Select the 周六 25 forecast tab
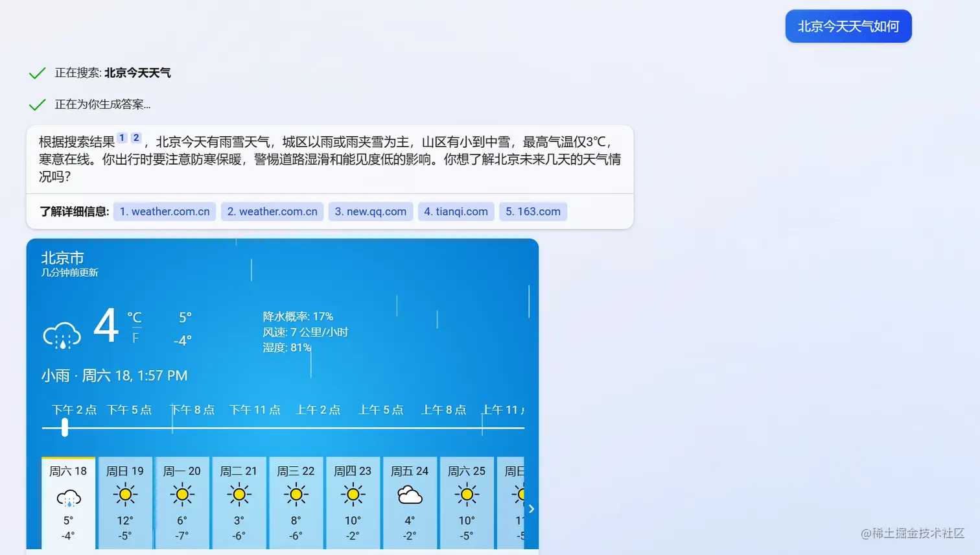 (467, 503)
